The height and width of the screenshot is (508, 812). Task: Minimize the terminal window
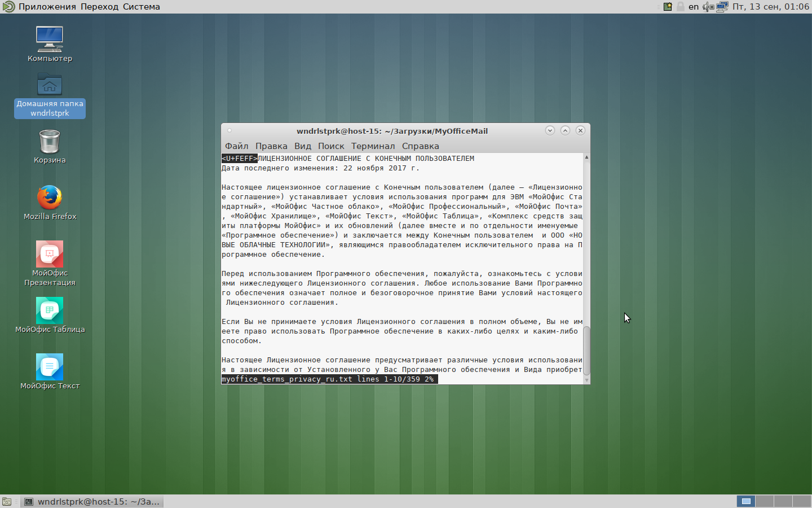tap(550, 130)
